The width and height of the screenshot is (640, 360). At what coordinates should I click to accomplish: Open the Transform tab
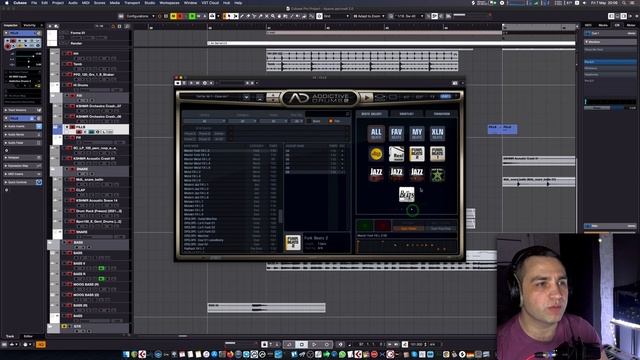(x=442, y=113)
